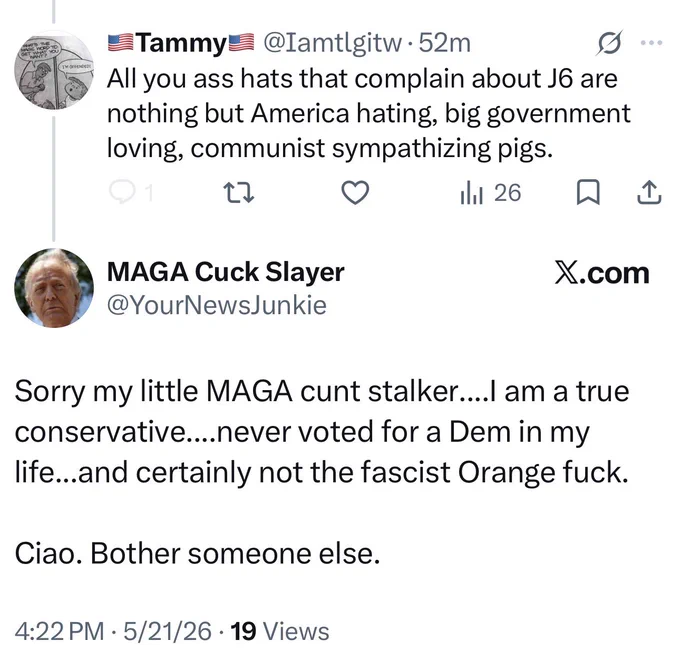The image size is (680, 660).
Task: Visit the @Iamtlgitw handle link
Action: coord(333,43)
